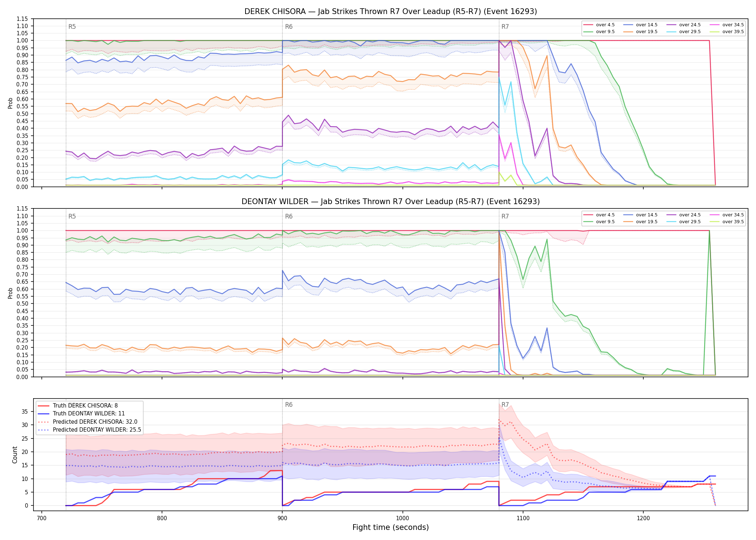Image resolution: width=756 pixels, height=540 pixels.
Task: Click the 'Fight time (seconds)' axis label
Action: [x=391, y=527]
